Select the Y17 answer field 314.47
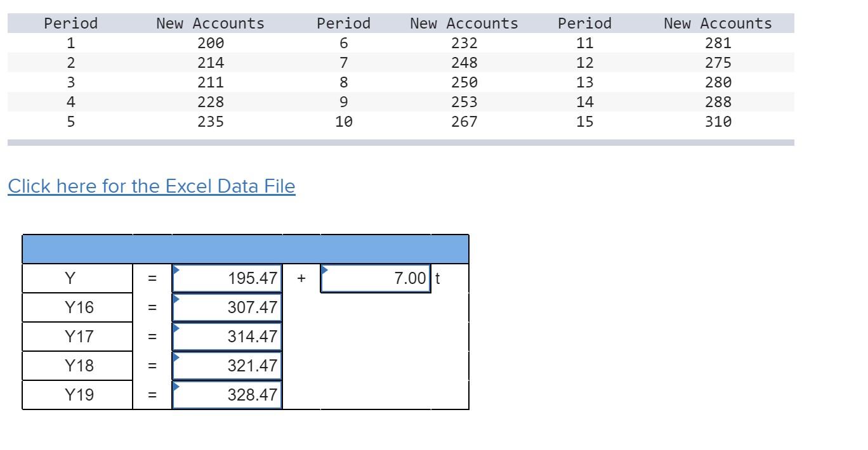 [x=227, y=337]
